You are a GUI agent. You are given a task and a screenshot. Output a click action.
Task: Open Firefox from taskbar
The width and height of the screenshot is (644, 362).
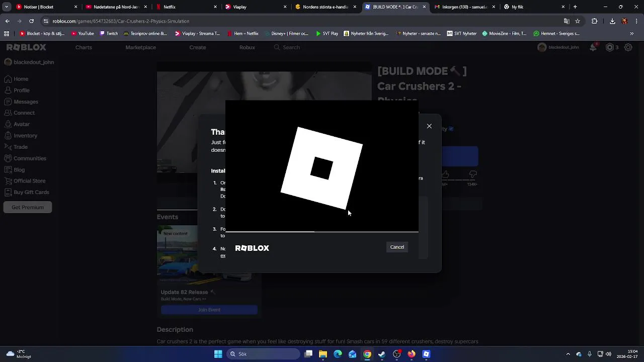[x=412, y=354]
